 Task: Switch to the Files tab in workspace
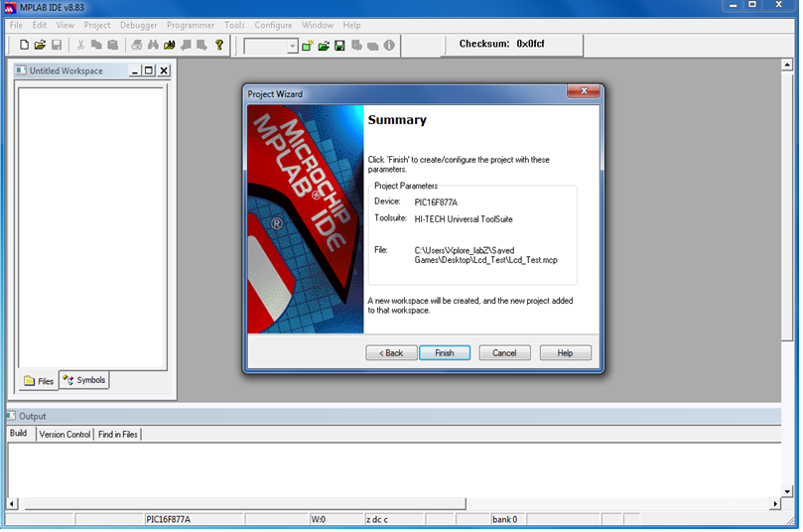click(39, 381)
